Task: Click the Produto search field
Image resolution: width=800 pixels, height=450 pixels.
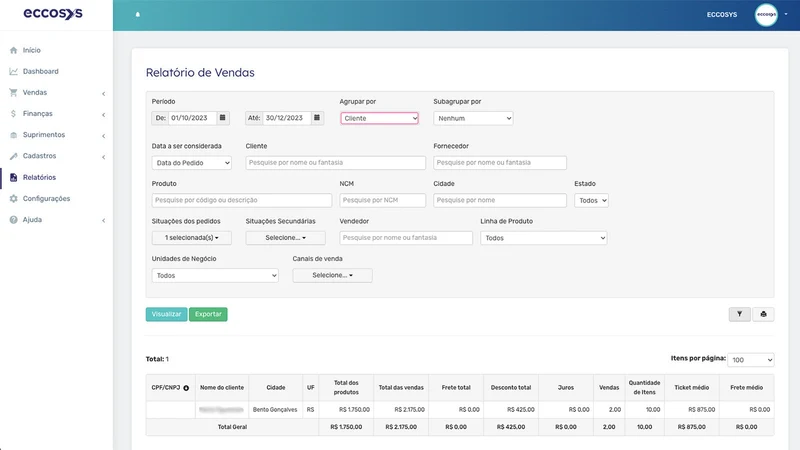Action: coord(241,201)
